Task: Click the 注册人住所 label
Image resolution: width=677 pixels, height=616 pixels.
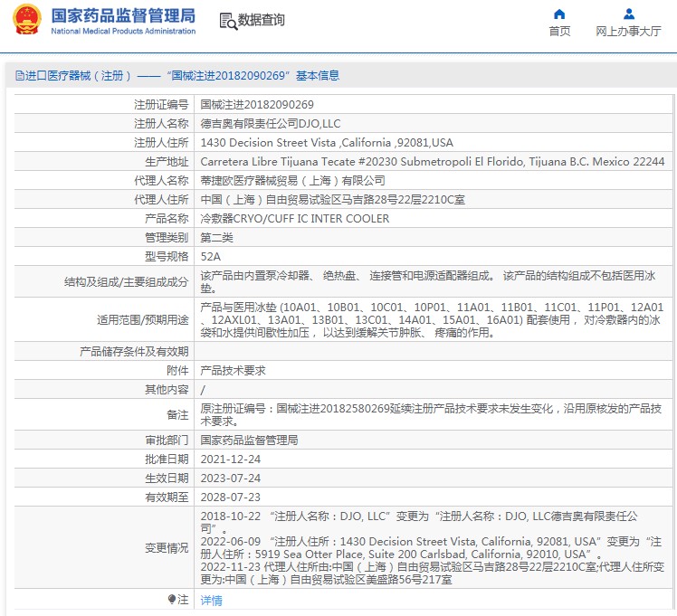Action: (161, 142)
